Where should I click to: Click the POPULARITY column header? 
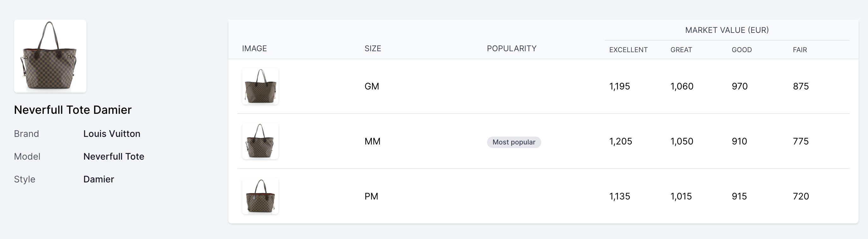click(x=512, y=49)
